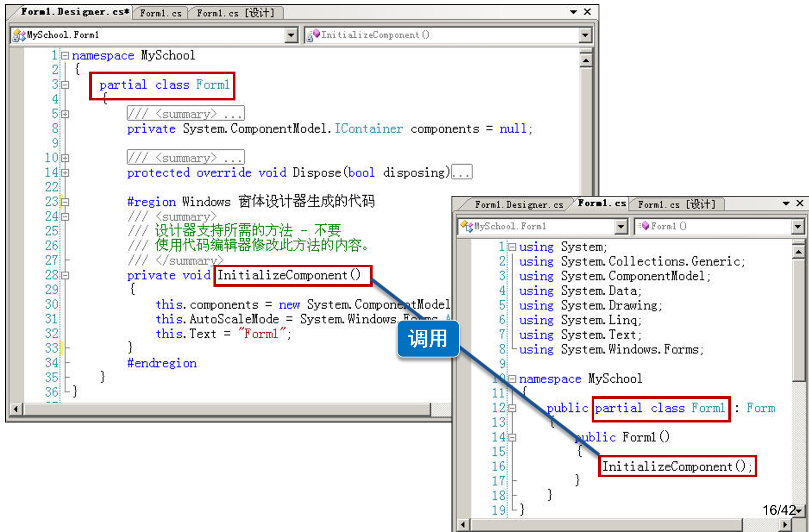The height and width of the screenshot is (532, 809).
Task: Open right editor MySchool.Form1 class dropdown
Action: 621,226
